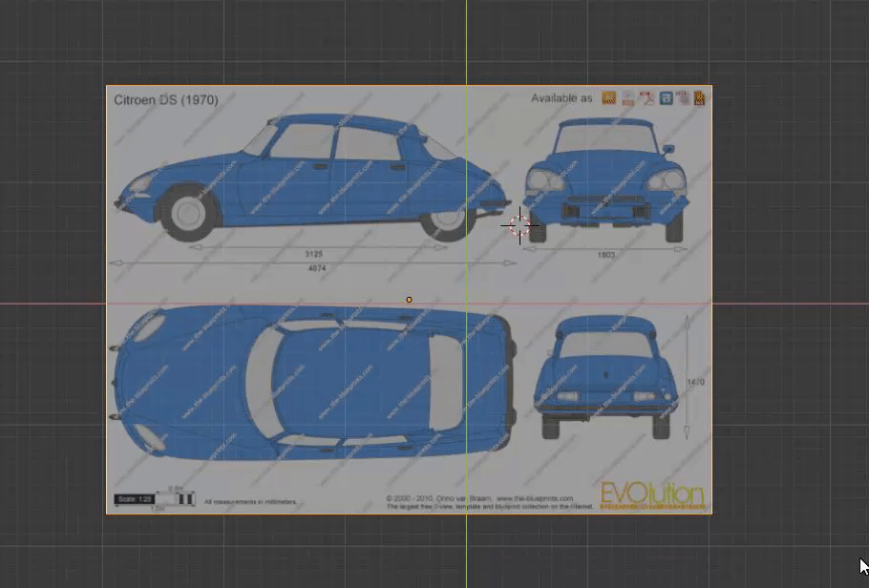Click the "Citroen DS (1970)" title text

pos(166,100)
